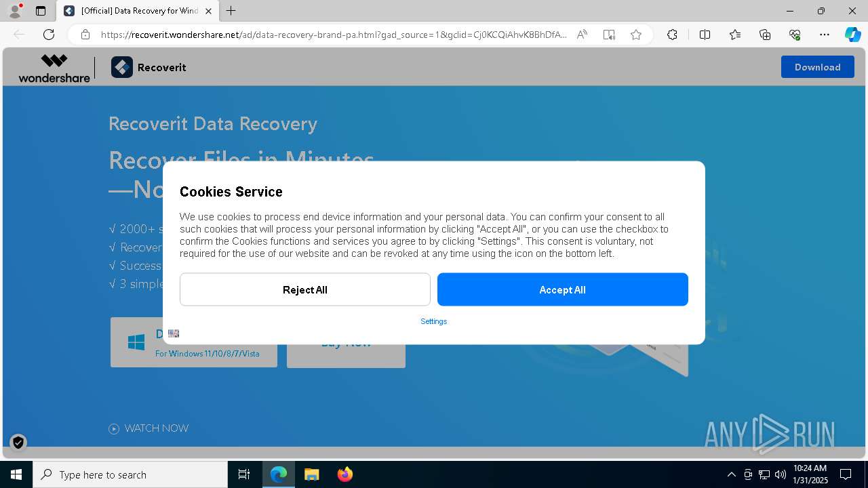The image size is (868, 488).
Task: Click the Recoverit logo icon
Action: pyautogui.click(x=122, y=67)
